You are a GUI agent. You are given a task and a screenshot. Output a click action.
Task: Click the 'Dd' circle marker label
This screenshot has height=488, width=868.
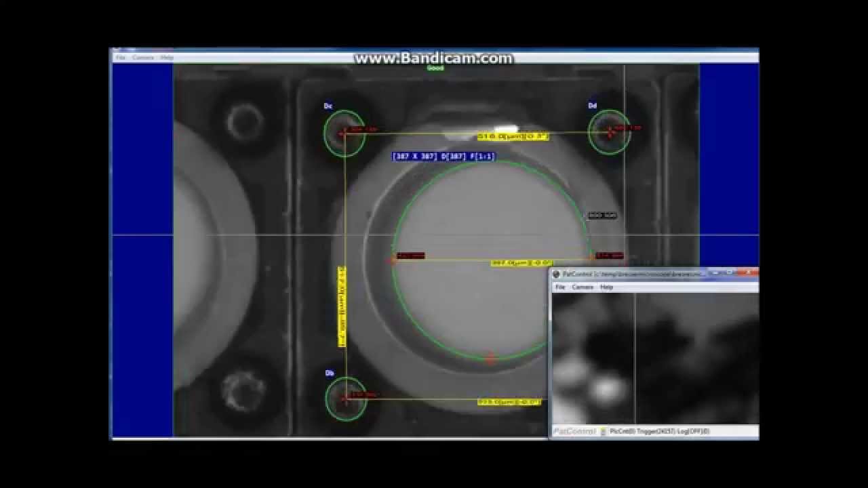click(593, 106)
